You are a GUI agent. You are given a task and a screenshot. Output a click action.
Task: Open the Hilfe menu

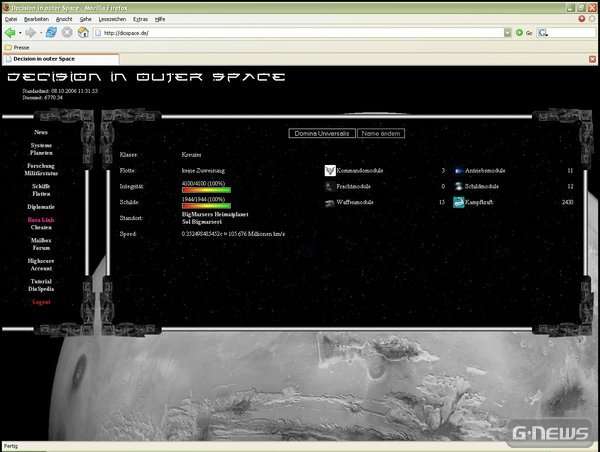coord(160,19)
